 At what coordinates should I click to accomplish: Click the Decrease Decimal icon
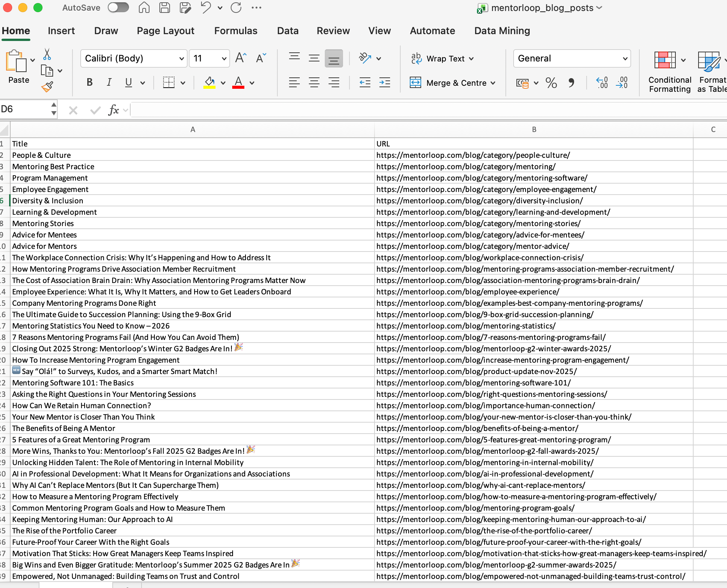click(x=622, y=83)
